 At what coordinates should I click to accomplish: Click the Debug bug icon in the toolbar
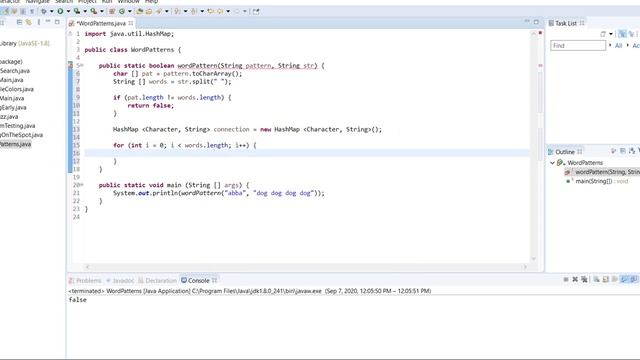[44, 11]
